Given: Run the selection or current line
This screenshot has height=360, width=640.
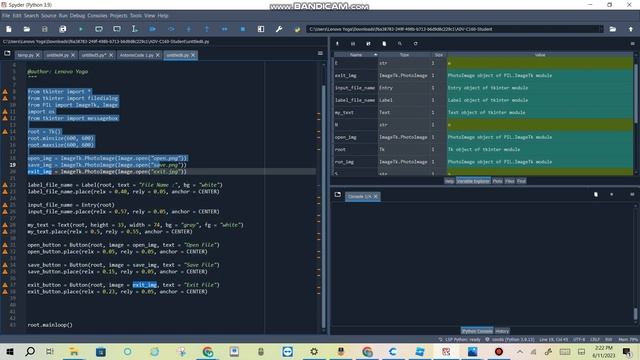Looking at the screenshot, I should pos(134,29).
